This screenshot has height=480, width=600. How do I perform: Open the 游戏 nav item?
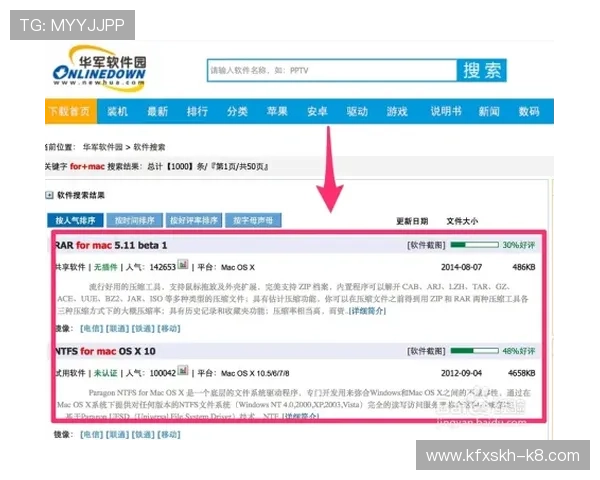[397, 111]
